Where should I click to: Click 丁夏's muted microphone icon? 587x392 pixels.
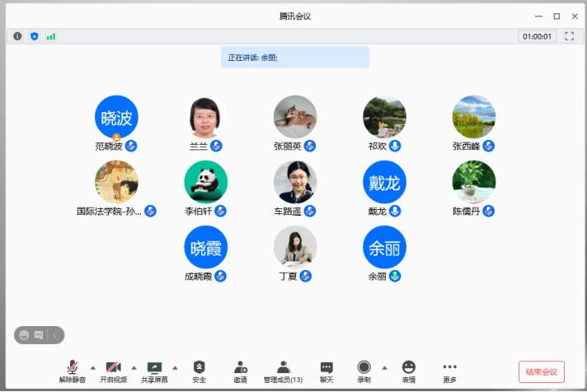[x=306, y=276]
